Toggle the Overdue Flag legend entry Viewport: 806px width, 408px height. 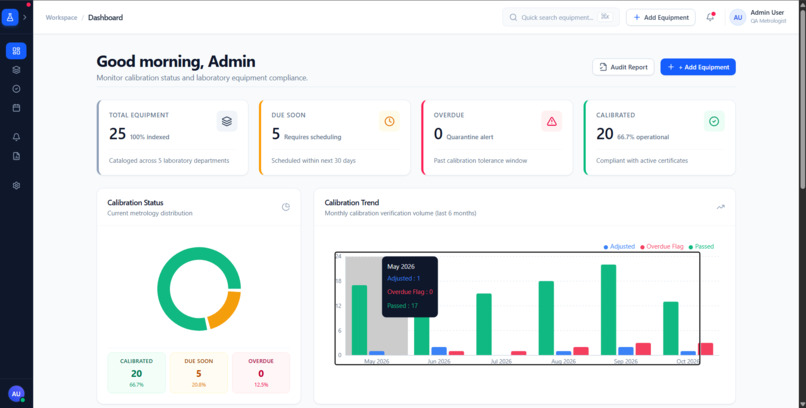662,247
